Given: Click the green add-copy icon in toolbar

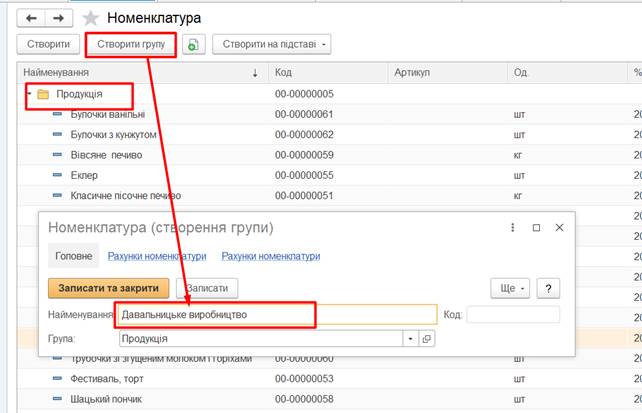Looking at the screenshot, I should [x=194, y=44].
